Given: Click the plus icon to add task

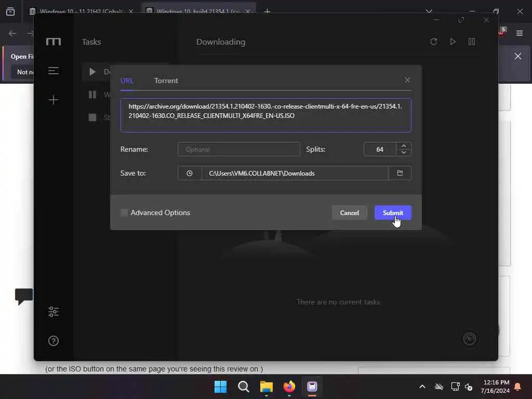Looking at the screenshot, I should coord(54,100).
